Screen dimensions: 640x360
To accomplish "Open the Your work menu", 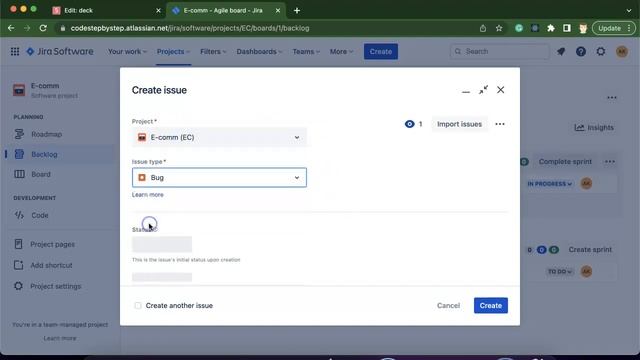I will coord(127,51).
